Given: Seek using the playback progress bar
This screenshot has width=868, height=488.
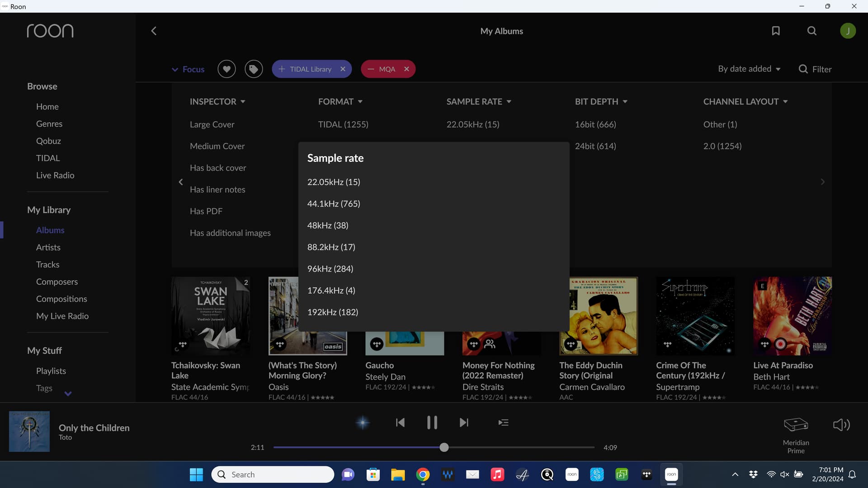Looking at the screenshot, I should [x=434, y=447].
